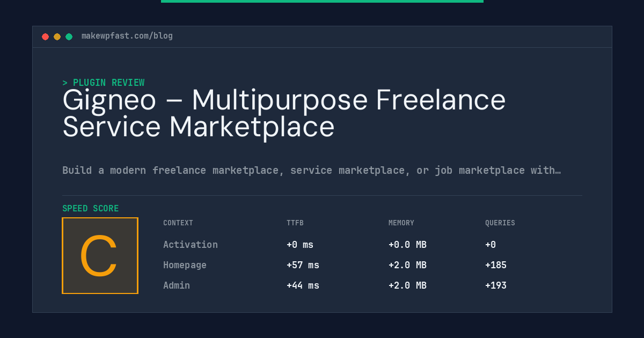Select the Activation row label
This screenshot has width=644, height=338.
(191, 245)
